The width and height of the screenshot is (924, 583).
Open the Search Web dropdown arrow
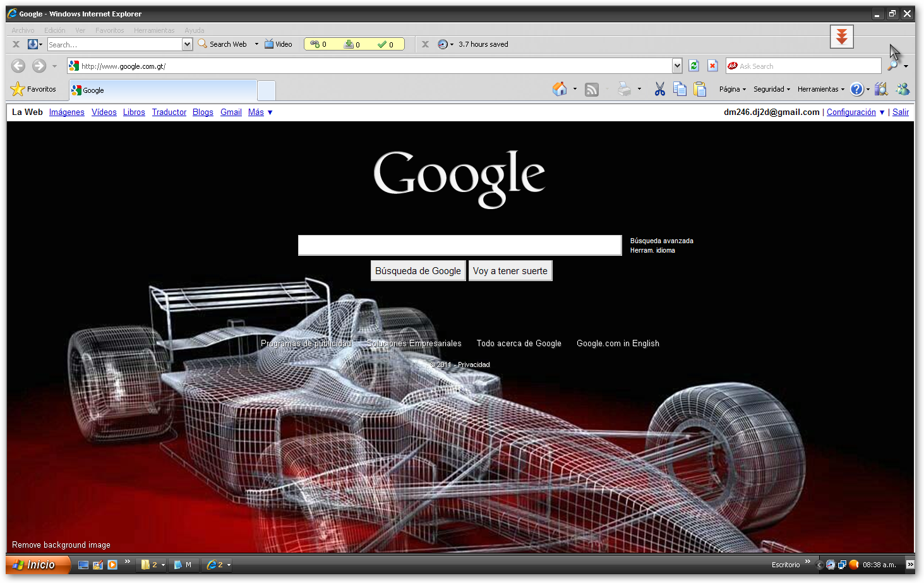pos(256,44)
